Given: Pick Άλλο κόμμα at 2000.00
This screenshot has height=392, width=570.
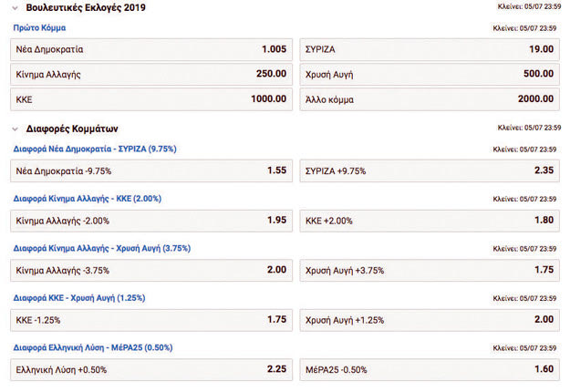Looking at the screenshot, I should tap(430, 99).
